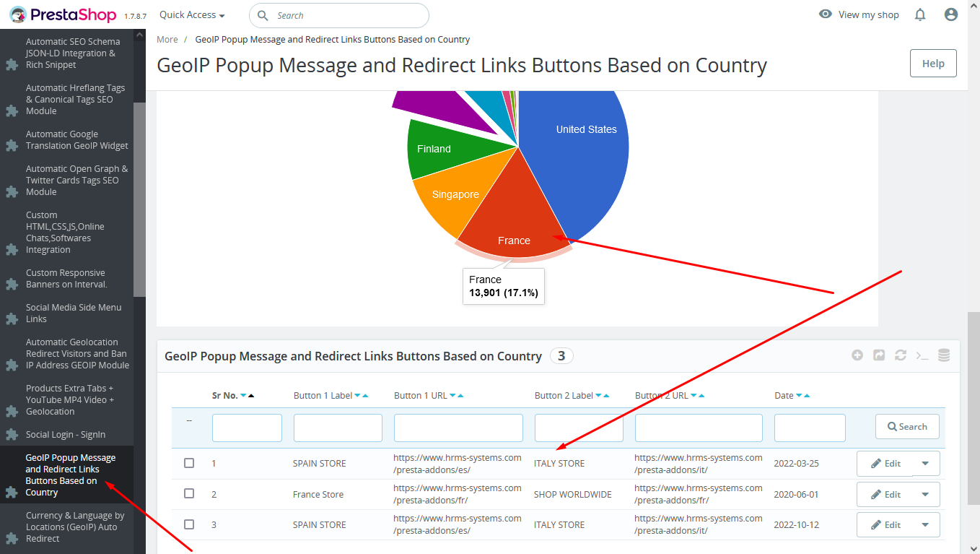Tick the checkbox for row 1

pos(189,463)
